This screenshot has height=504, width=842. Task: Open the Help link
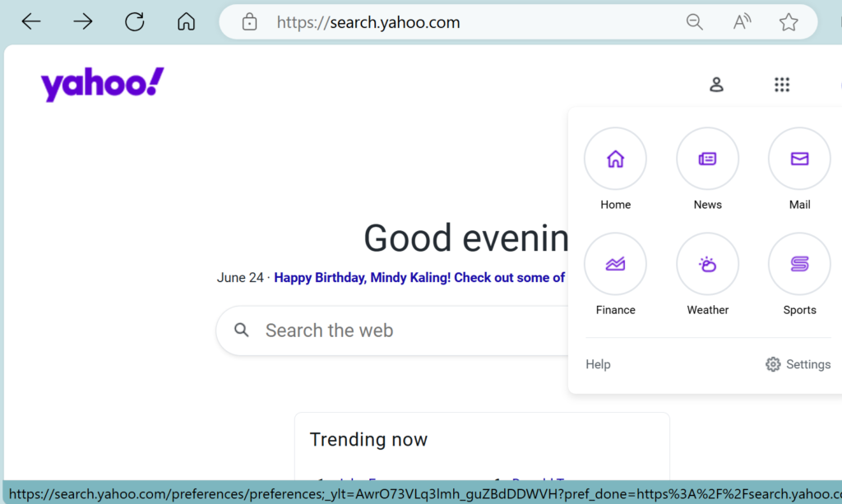598,364
